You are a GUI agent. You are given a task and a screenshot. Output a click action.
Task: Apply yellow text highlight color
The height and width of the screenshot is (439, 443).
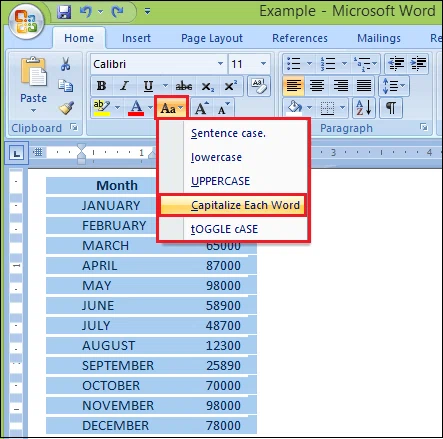point(102,108)
